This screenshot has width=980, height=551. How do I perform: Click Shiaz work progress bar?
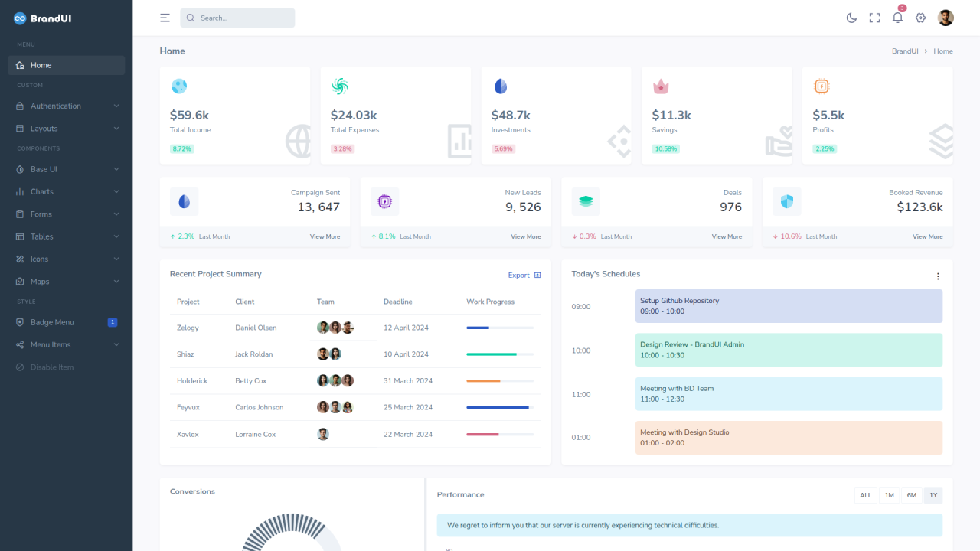[x=500, y=354]
